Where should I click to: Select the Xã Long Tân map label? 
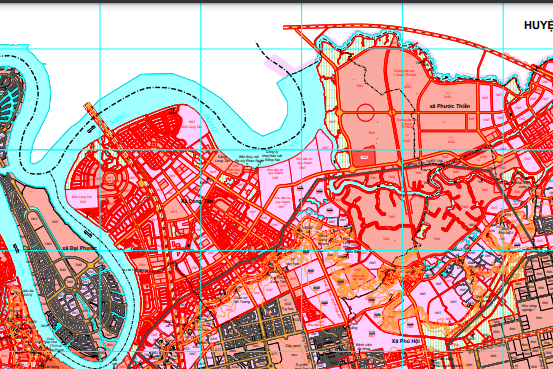click(x=197, y=201)
